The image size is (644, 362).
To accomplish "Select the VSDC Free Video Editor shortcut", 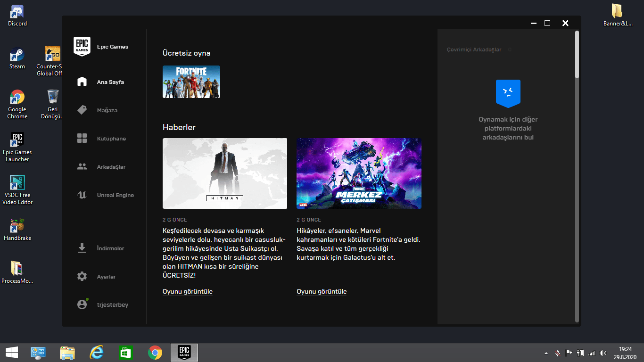I will (x=17, y=190).
